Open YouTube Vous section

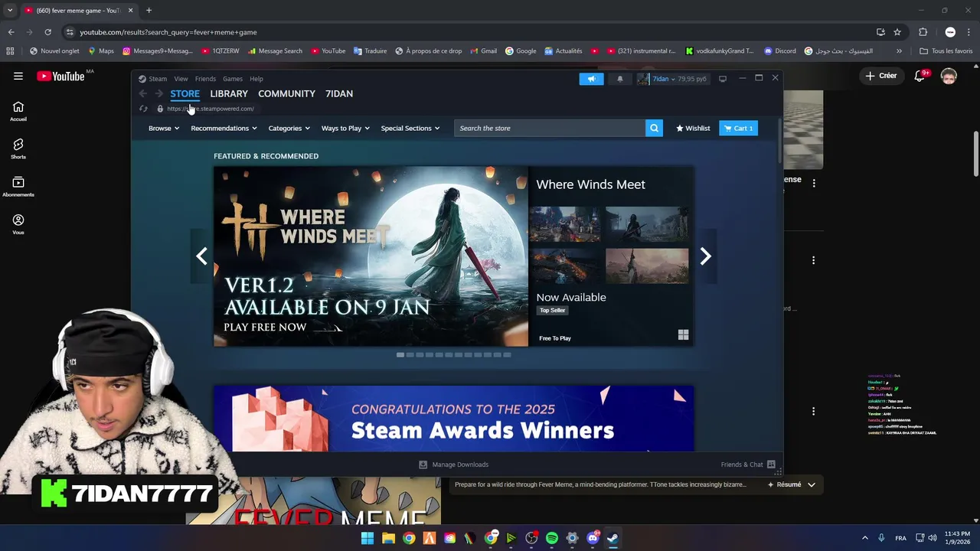click(18, 224)
